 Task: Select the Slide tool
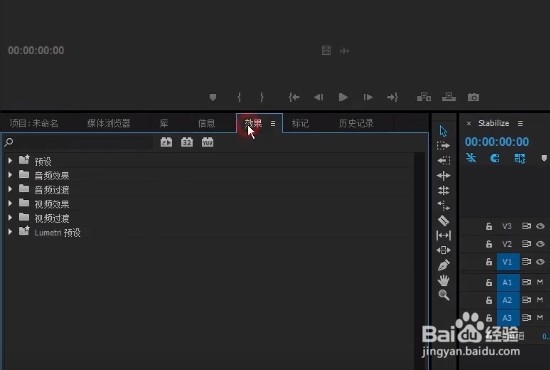(x=443, y=250)
